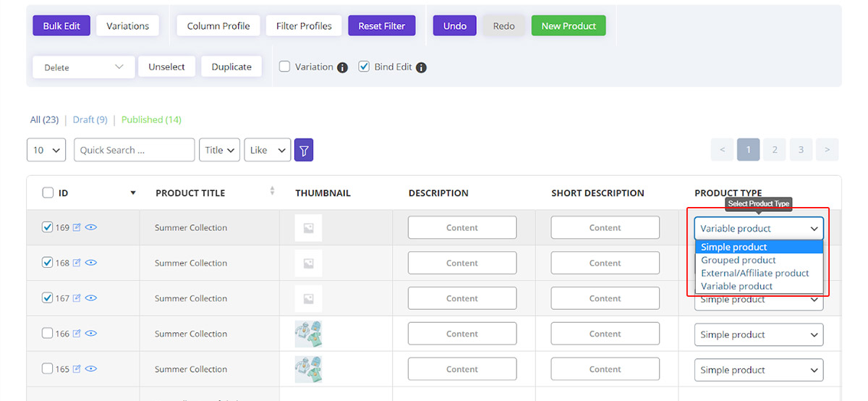
Task: Click the eye view icon for product 165
Action: (91, 369)
